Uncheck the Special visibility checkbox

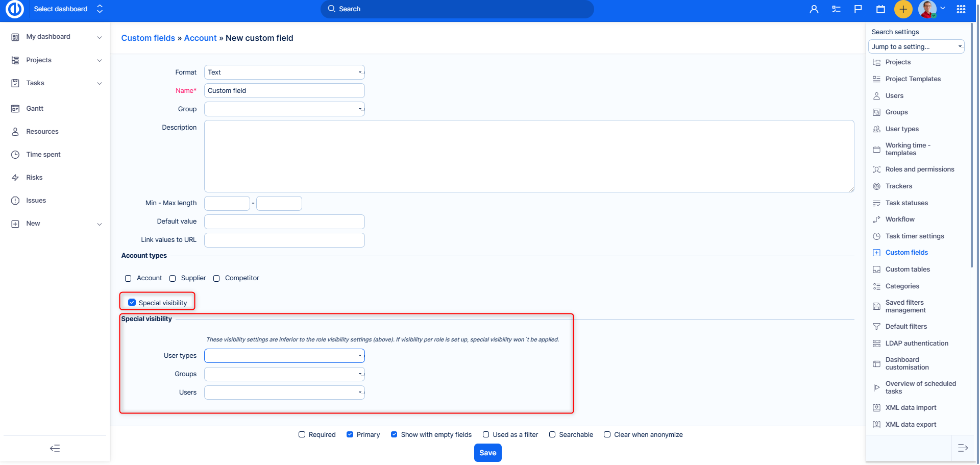pyautogui.click(x=132, y=303)
